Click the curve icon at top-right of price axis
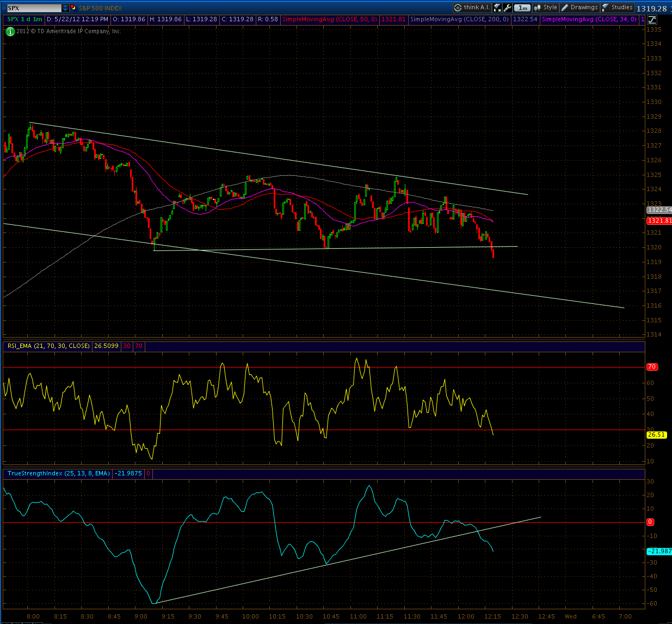The width and height of the screenshot is (672, 624). 651,20
